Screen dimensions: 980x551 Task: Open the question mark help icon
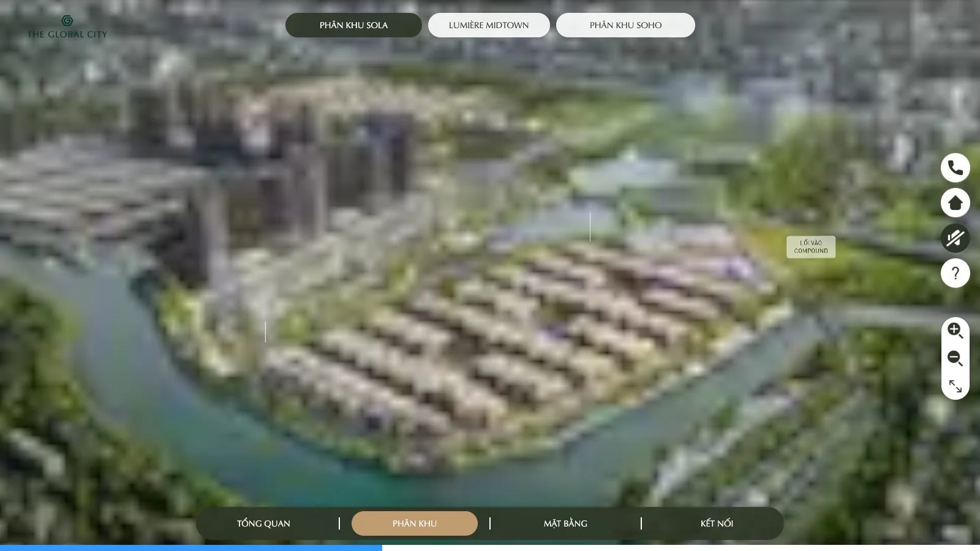(x=955, y=273)
